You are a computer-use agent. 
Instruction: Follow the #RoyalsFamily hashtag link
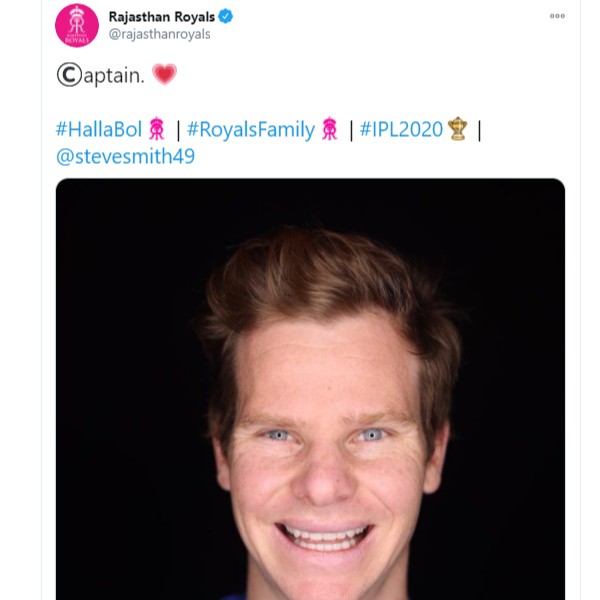click(251, 129)
